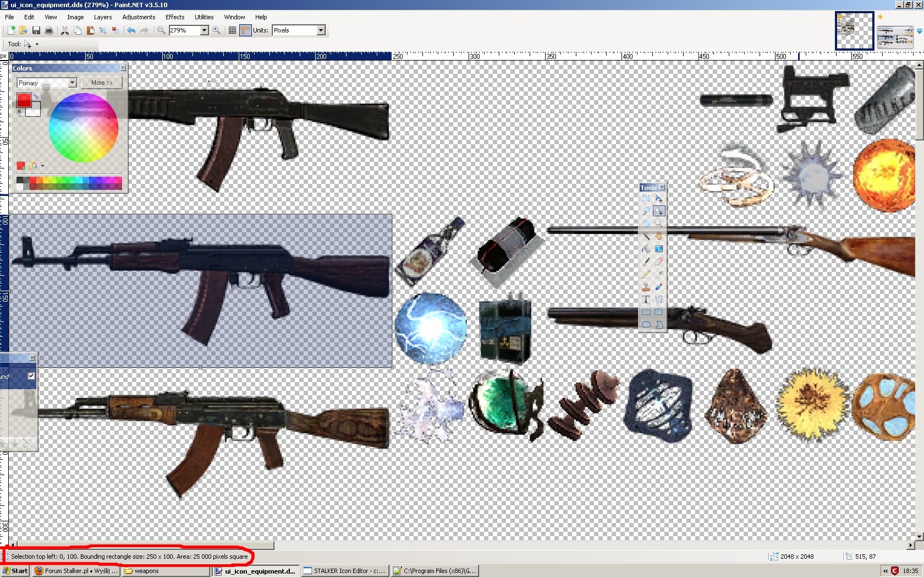Click the Cut scissors icon
Image resolution: width=924 pixels, height=578 pixels.
pos(65,30)
